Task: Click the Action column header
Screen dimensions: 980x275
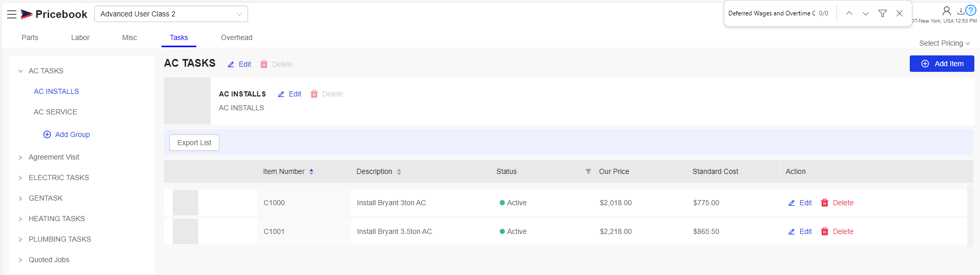Action: pyautogui.click(x=795, y=171)
